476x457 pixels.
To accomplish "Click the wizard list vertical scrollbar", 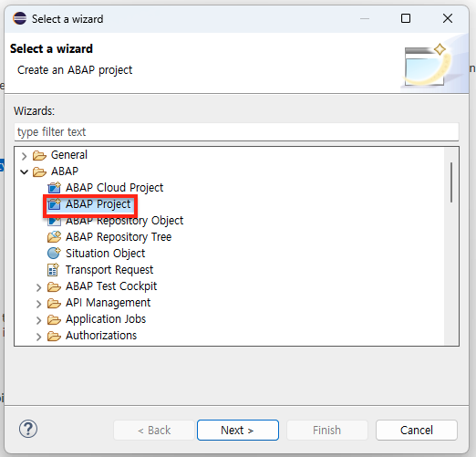I will [451, 182].
